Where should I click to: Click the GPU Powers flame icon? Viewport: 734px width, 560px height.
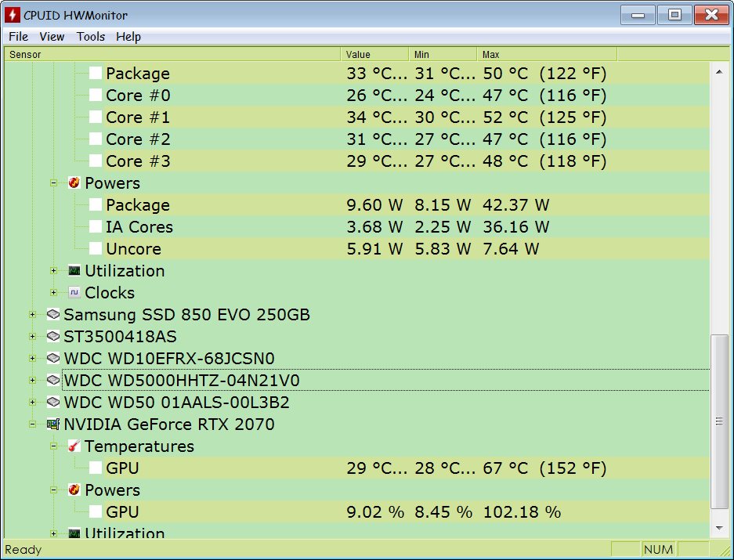(74, 490)
